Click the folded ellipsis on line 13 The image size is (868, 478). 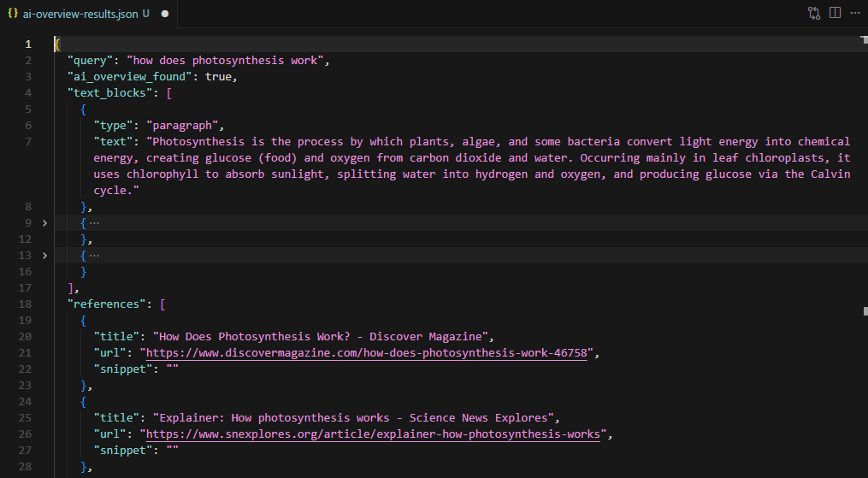click(95, 256)
